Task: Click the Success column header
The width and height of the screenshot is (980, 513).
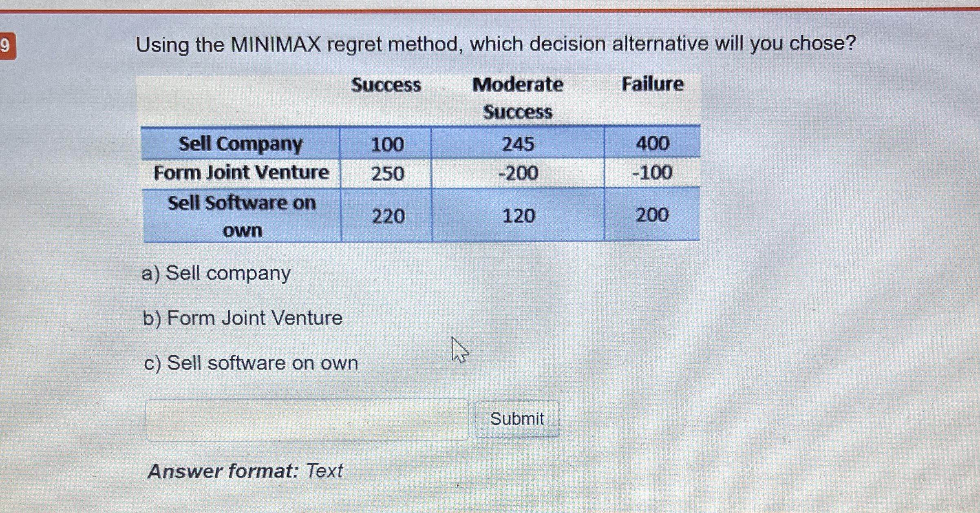Action: (x=386, y=85)
